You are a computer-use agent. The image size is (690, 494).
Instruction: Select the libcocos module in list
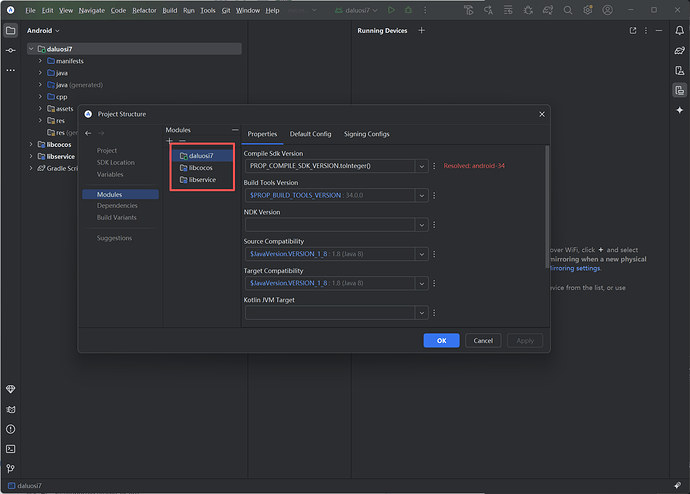point(200,168)
